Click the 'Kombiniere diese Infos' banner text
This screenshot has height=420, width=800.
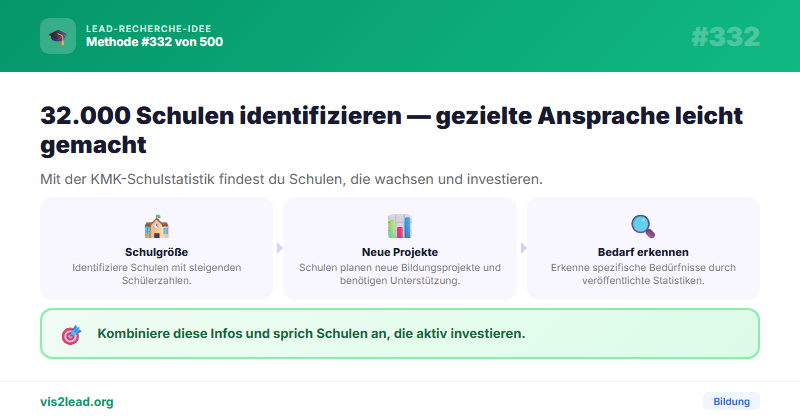pyautogui.click(x=311, y=334)
